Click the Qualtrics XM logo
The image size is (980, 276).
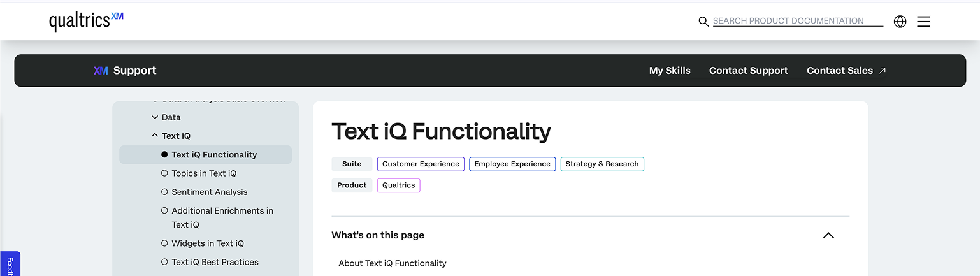tap(86, 20)
